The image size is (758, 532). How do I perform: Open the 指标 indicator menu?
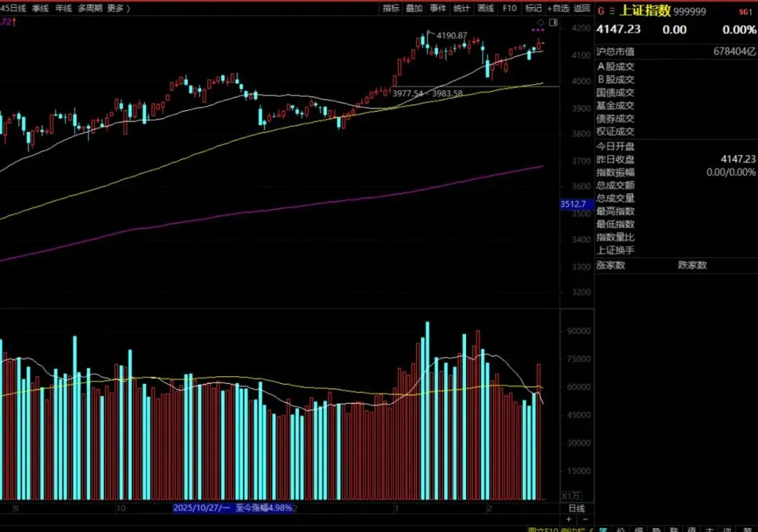coord(391,8)
